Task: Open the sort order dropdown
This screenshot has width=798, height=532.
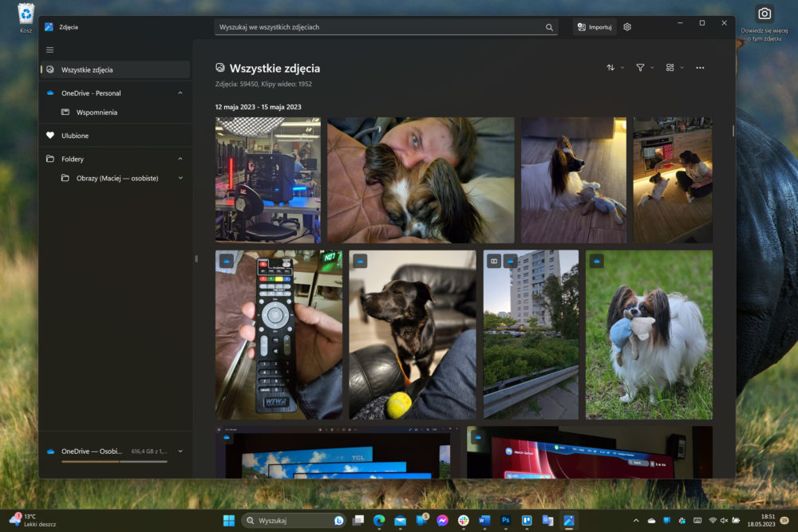Action: pos(614,68)
